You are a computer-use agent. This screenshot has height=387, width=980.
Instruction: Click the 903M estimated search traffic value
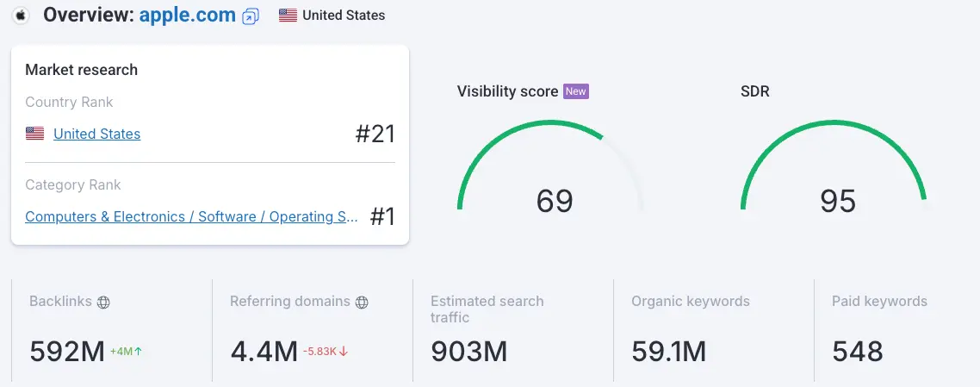coord(468,351)
